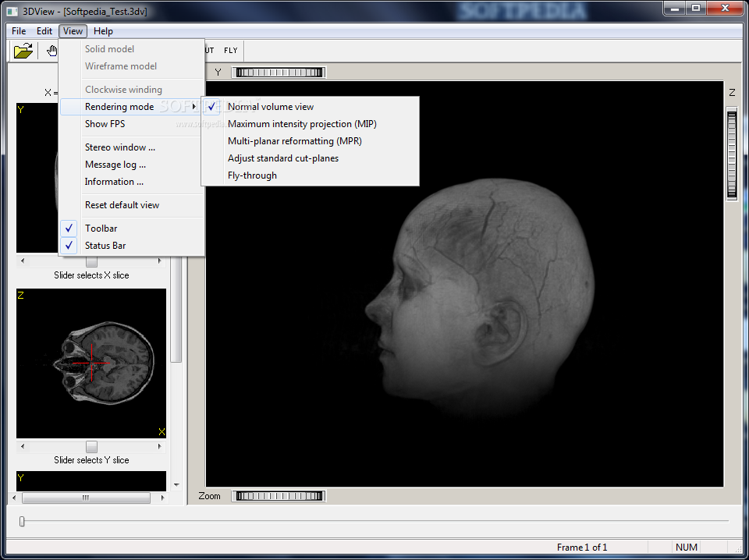Click the left panel horizontal scrollbar thumb
This screenshot has height=560, width=749.
[86, 498]
